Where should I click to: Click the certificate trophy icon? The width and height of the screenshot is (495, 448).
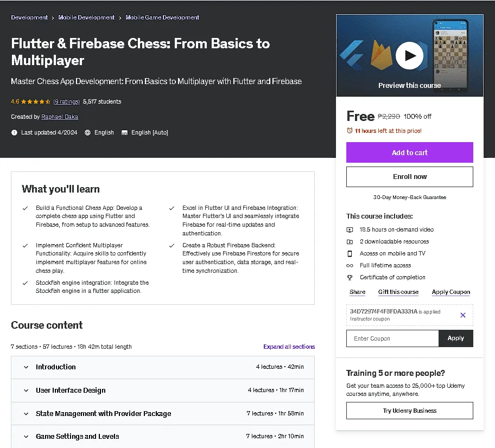[x=350, y=278]
